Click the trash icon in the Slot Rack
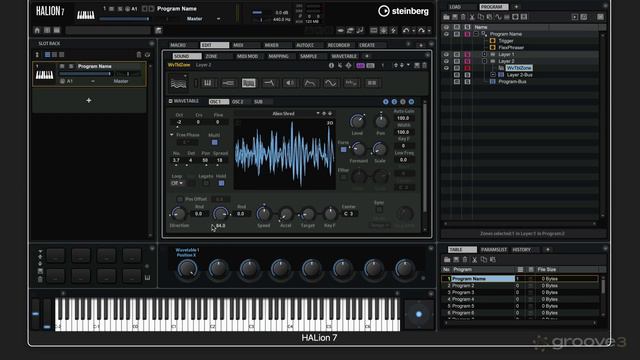The width and height of the screenshot is (640, 360). pos(139,55)
